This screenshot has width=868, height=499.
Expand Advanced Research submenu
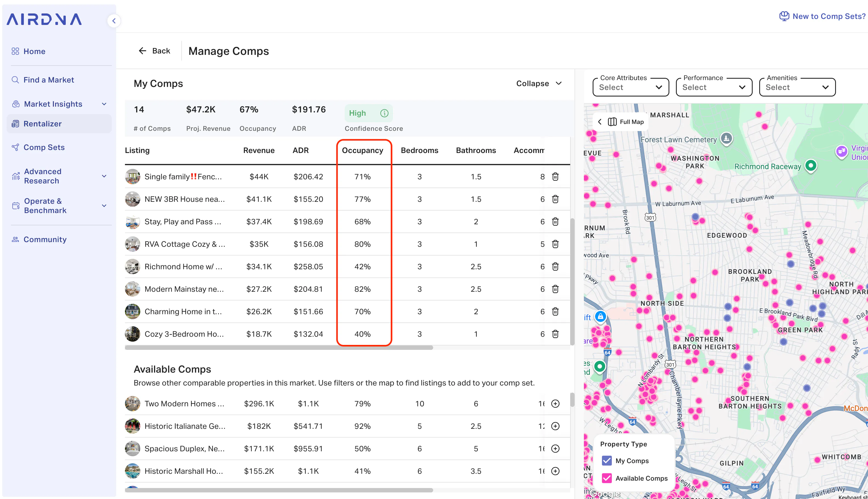104,176
